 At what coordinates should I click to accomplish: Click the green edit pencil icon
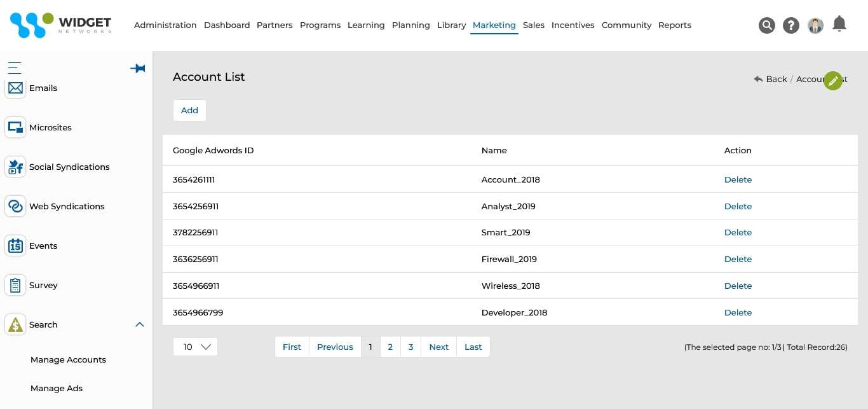tap(833, 80)
